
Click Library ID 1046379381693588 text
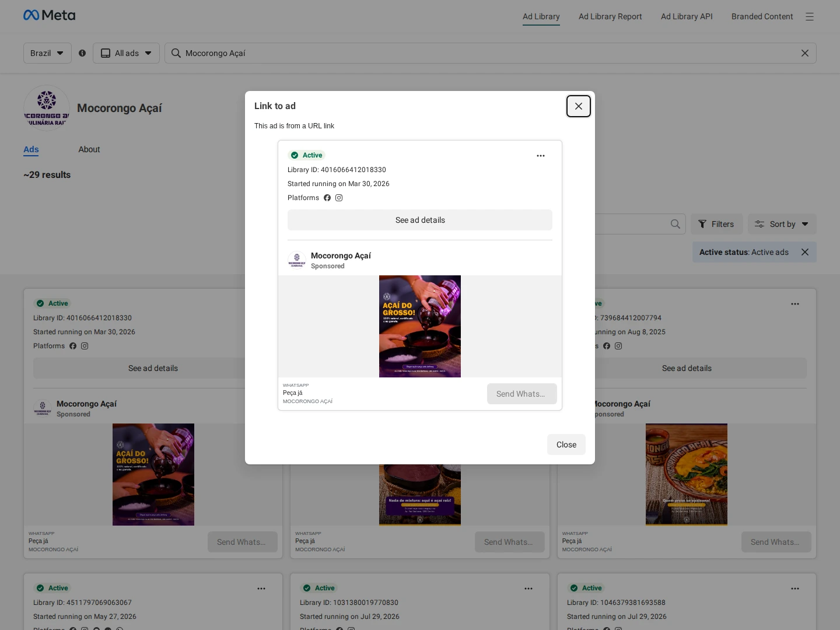click(x=616, y=603)
